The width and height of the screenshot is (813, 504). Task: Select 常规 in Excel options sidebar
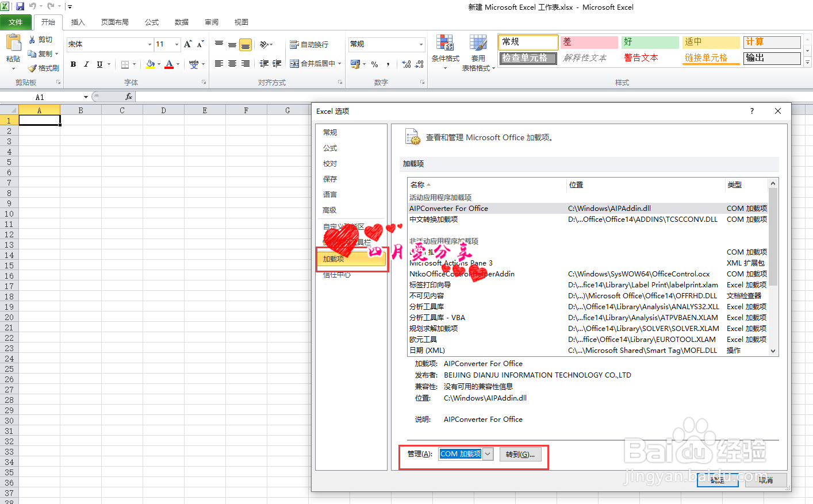click(330, 133)
